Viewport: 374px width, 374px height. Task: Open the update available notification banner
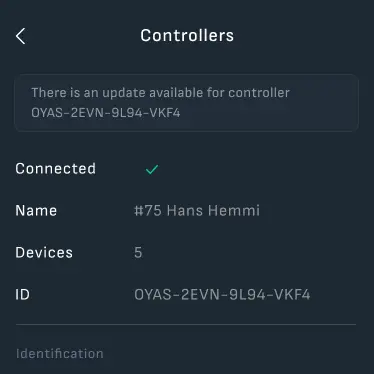186,103
